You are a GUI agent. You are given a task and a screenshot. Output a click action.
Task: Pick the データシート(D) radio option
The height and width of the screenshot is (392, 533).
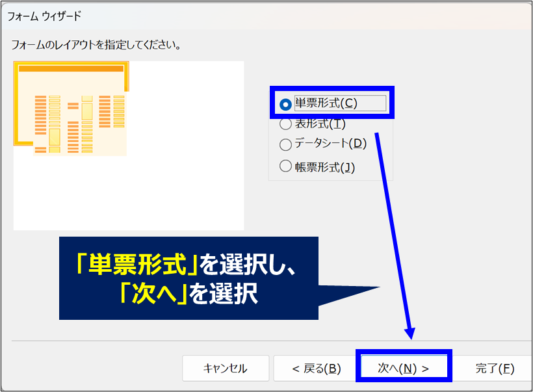click(285, 144)
